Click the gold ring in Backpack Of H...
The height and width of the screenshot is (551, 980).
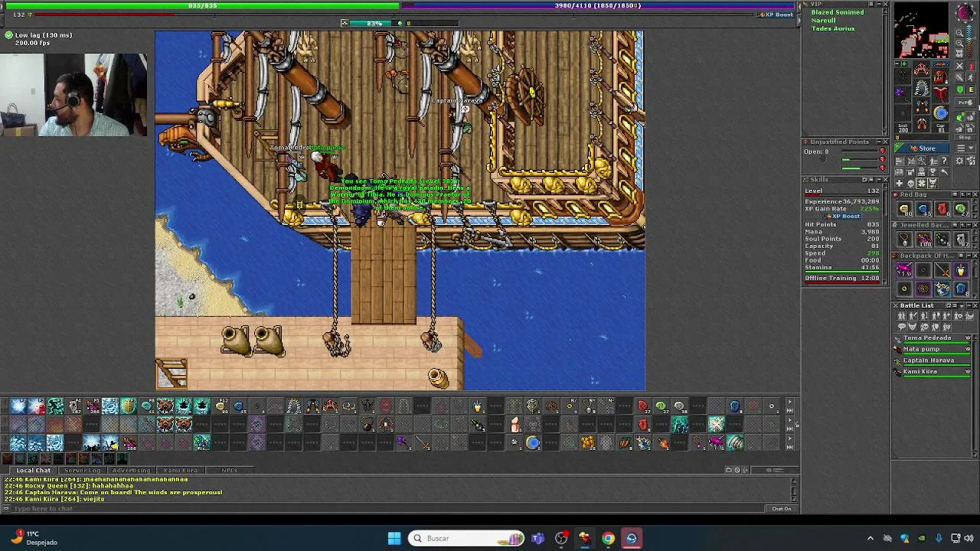pos(905,289)
